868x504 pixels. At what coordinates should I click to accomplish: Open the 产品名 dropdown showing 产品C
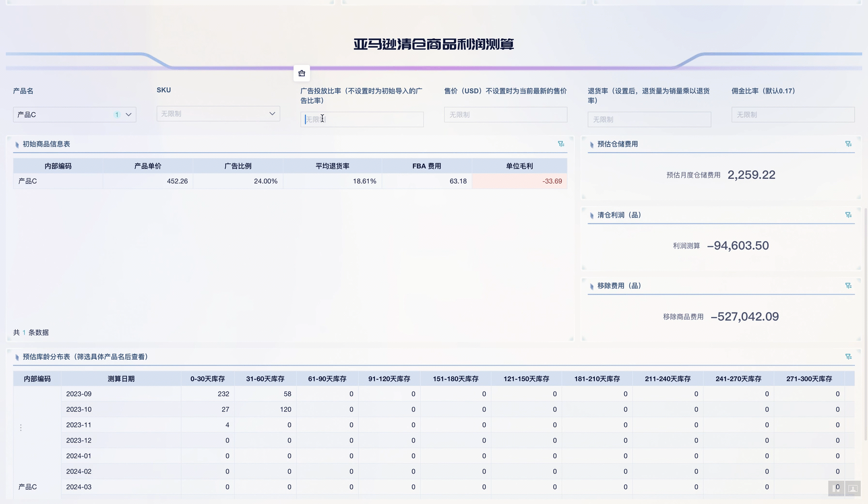(75, 114)
